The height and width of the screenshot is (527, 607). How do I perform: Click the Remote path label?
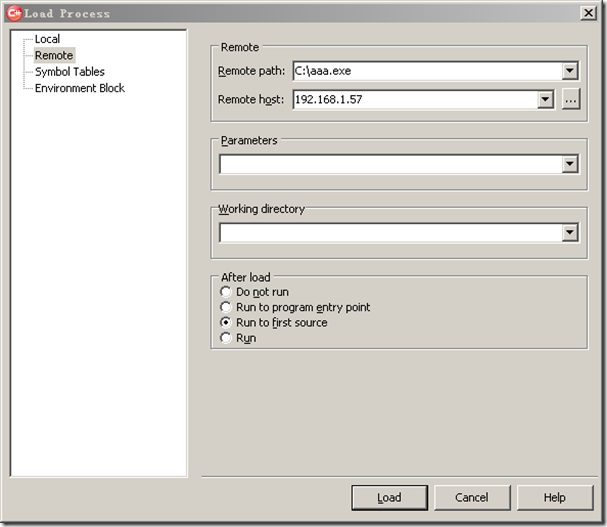point(251,71)
